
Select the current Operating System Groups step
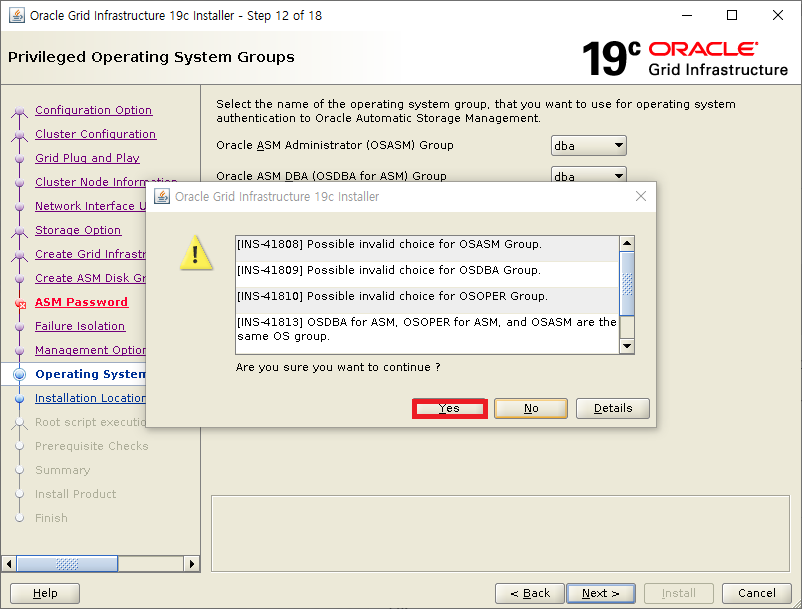coord(91,374)
